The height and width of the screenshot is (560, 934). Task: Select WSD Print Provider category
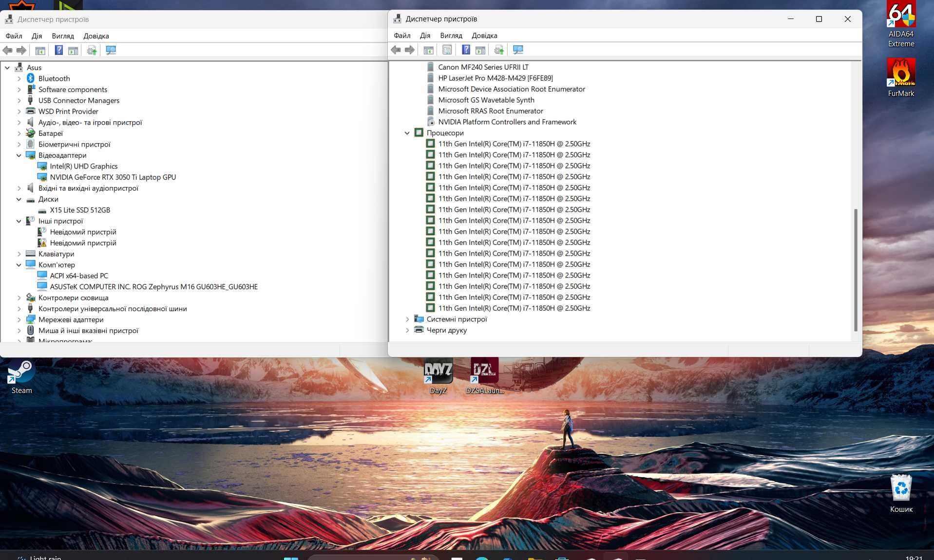68,112
